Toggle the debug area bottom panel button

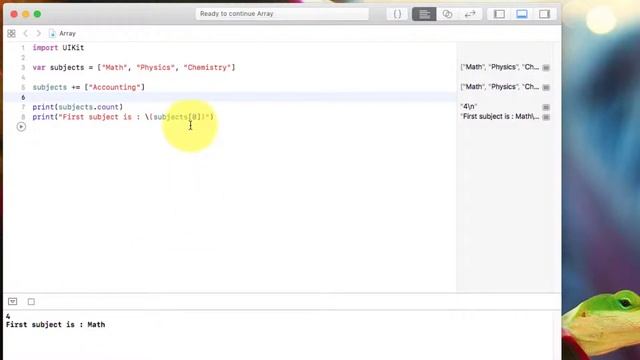[522, 14]
